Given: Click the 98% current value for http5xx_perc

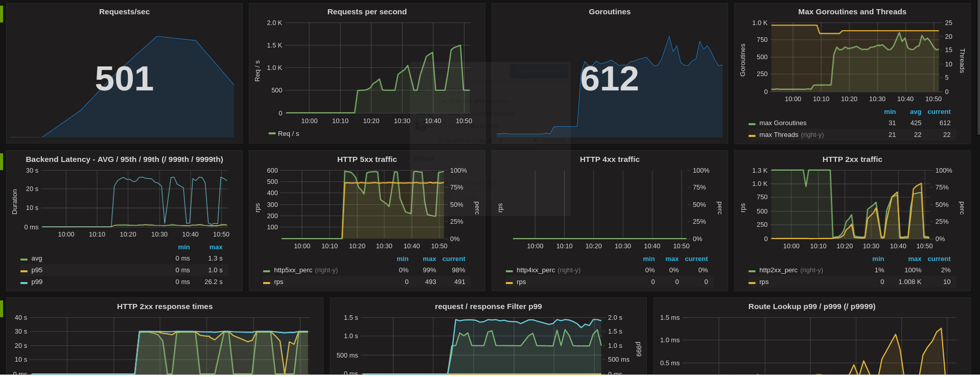Looking at the screenshot, I should pyautogui.click(x=458, y=270).
